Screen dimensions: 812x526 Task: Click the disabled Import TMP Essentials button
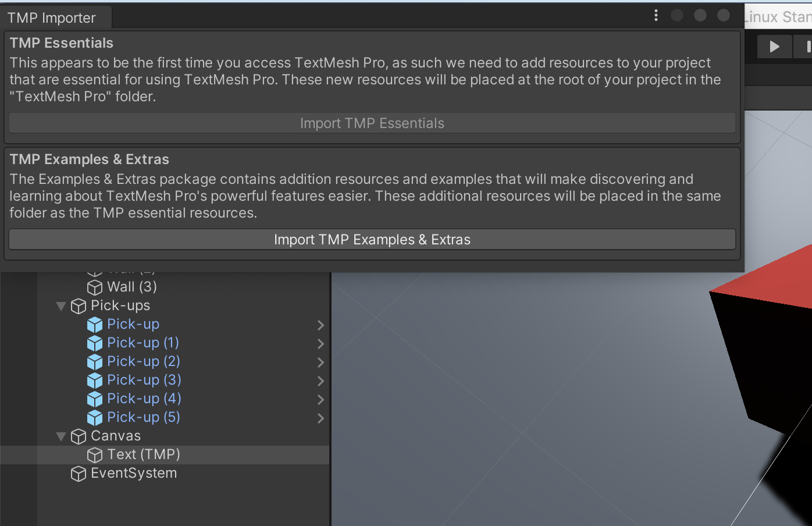[372, 123]
